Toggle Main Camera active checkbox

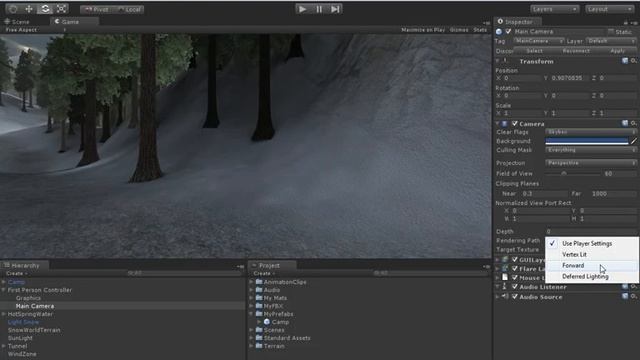pos(508,31)
